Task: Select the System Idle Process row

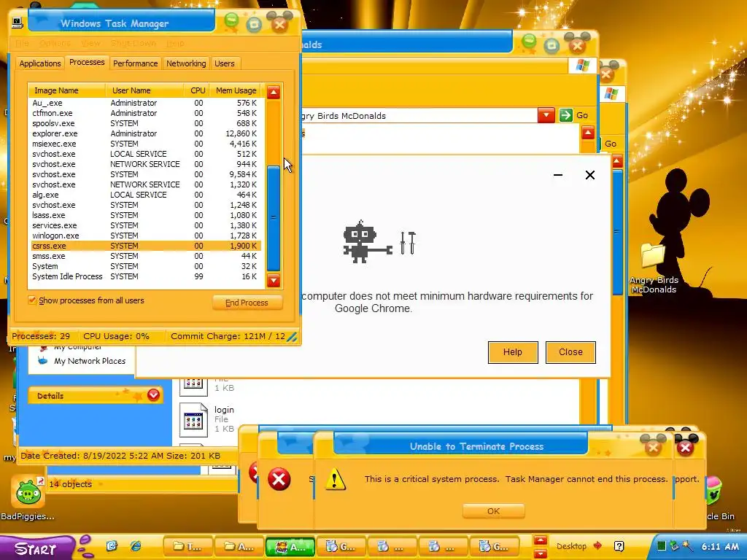Action: pyautogui.click(x=145, y=276)
